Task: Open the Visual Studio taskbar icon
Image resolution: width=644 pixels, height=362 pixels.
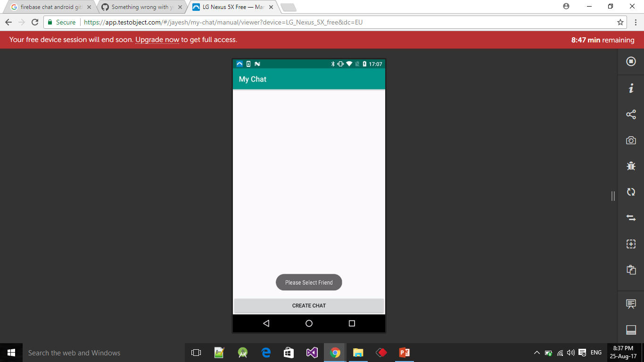Action: point(312,353)
